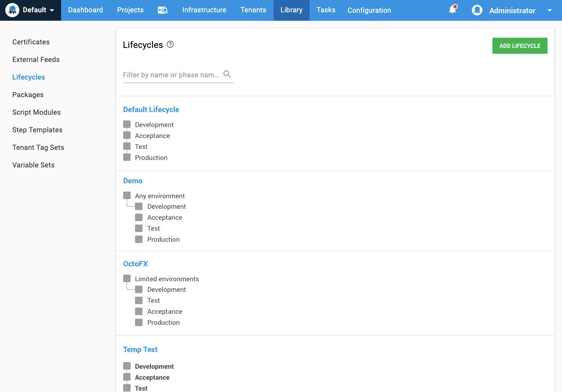Go to the Tenants tab

pos(253,10)
